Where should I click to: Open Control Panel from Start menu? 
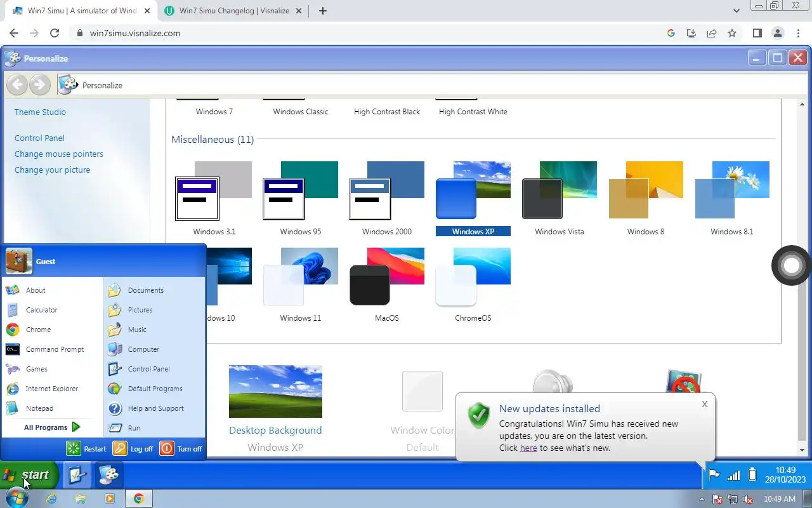[x=154, y=369]
